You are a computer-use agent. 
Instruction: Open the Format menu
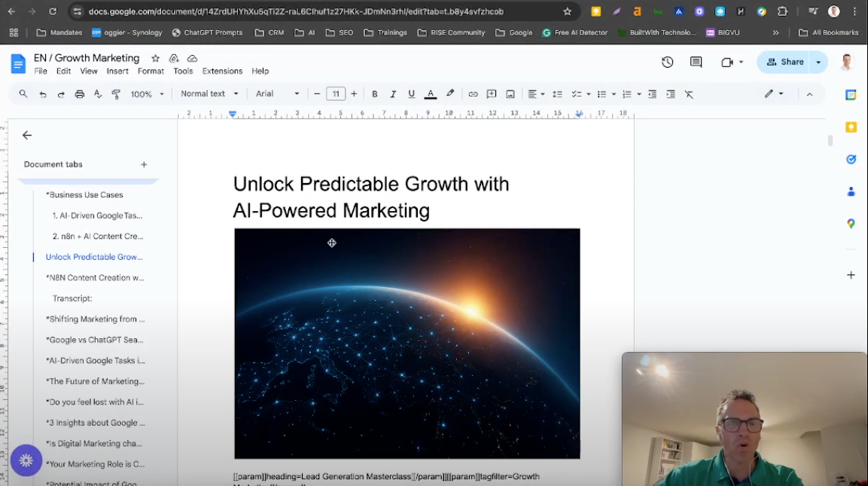tap(151, 71)
